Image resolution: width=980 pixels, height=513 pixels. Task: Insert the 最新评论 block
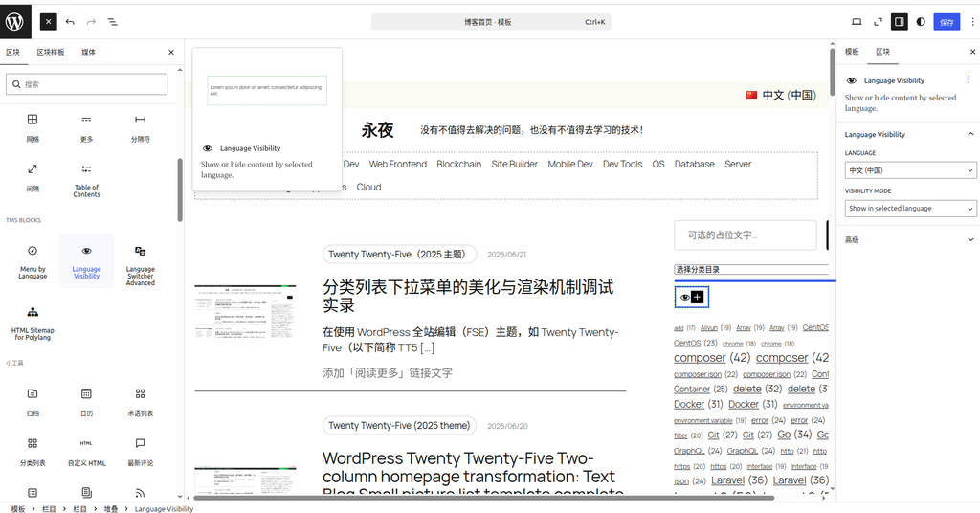(140, 452)
